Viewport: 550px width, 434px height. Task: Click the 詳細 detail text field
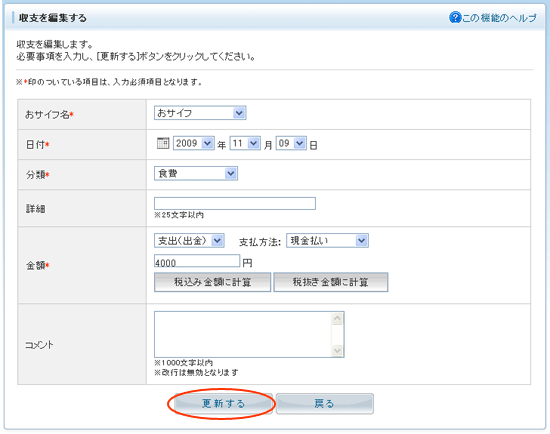(235, 203)
